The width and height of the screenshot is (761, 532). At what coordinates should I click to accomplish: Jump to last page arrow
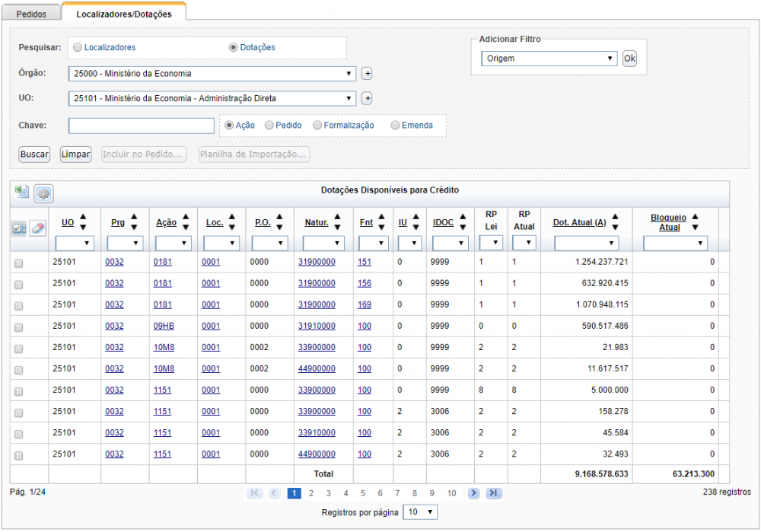pyautogui.click(x=494, y=493)
